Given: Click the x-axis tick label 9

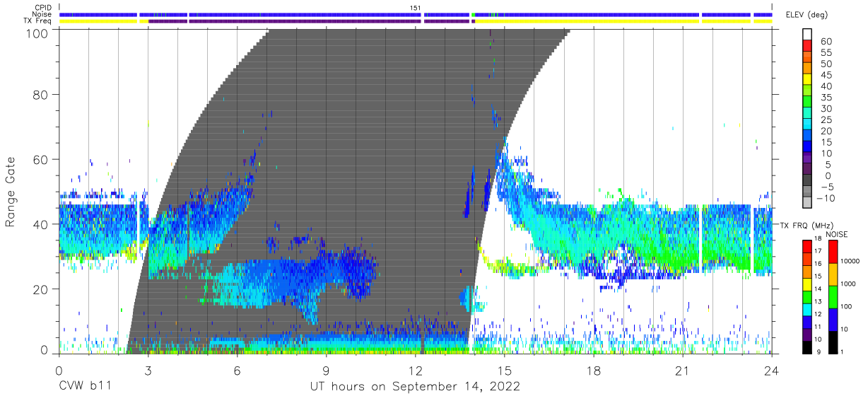Looking at the screenshot, I should tap(326, 371).
